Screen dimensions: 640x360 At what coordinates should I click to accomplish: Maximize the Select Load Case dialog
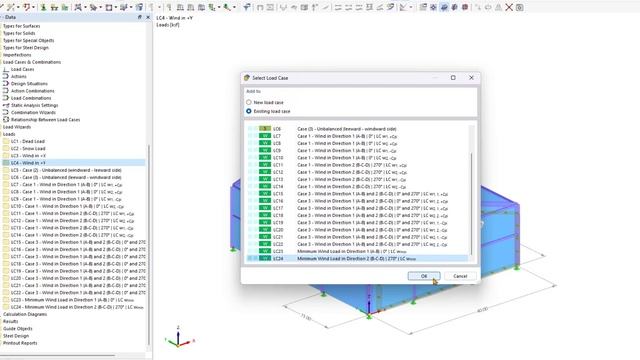453,78
